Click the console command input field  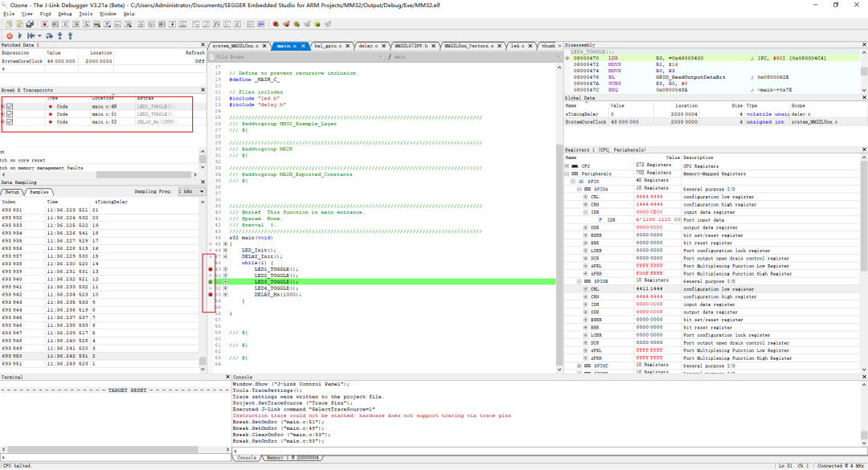548,451
